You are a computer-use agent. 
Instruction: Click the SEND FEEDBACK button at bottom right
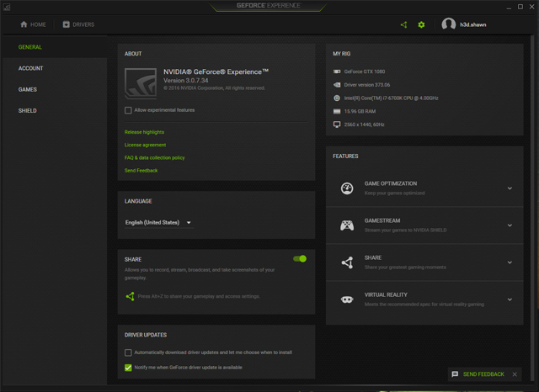click(x=483, y=374)
